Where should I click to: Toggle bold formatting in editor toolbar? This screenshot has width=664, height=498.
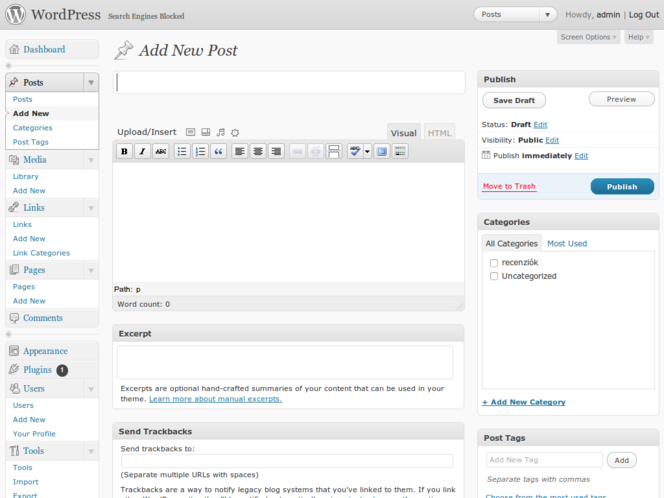125,151
